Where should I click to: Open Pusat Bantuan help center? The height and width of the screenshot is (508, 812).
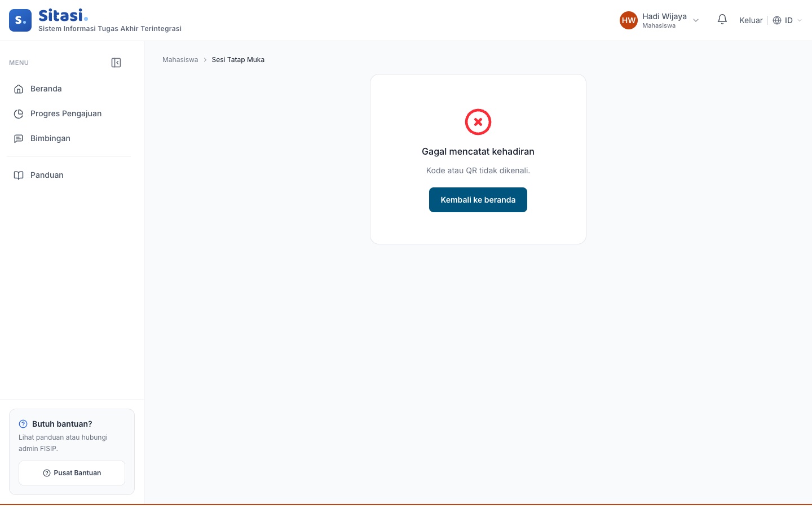pyautogui.click(x=72, y=473)
